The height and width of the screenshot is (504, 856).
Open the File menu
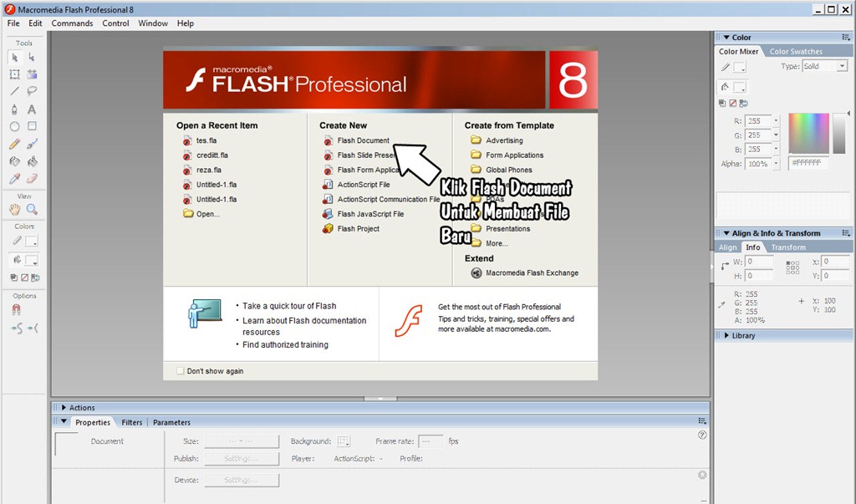(13, 23)
